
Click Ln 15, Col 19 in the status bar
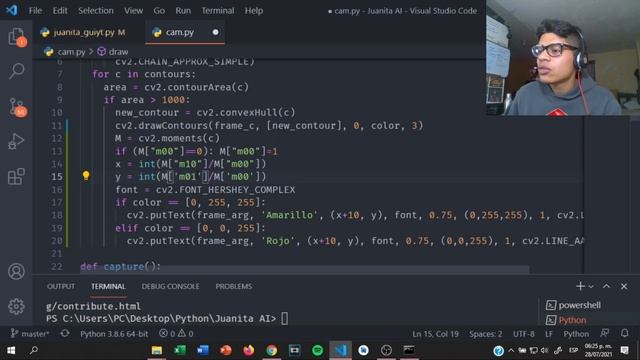coord(435,334)
